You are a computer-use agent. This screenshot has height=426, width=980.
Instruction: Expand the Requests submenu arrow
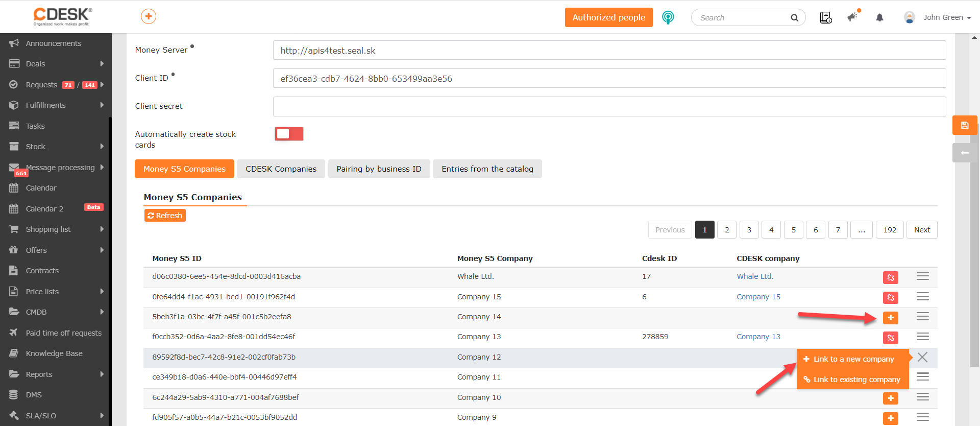pos(102,85)
